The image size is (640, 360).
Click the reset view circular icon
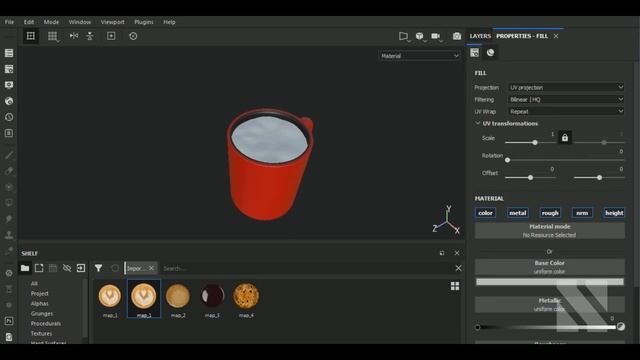pos(133,36)
